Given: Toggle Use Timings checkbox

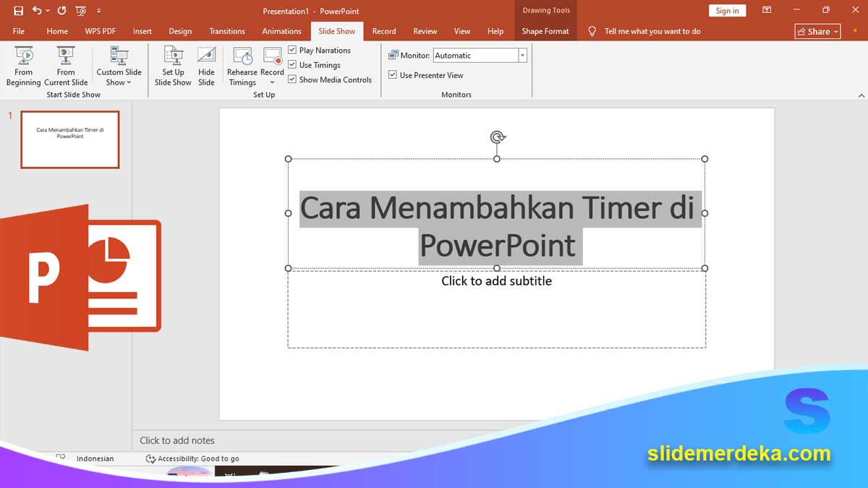Looking at the screenshot, I should (x=292, y=65).
